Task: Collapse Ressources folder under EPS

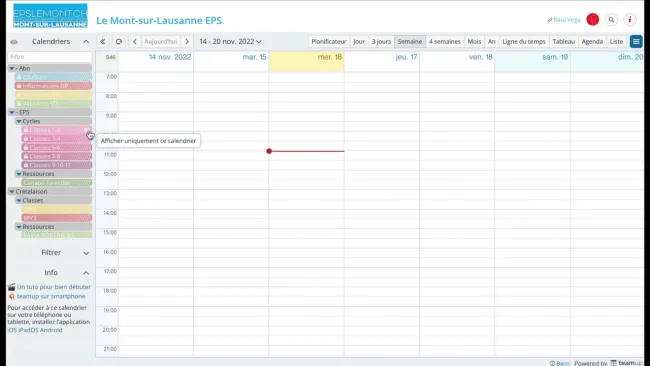Action: [19, 174]
